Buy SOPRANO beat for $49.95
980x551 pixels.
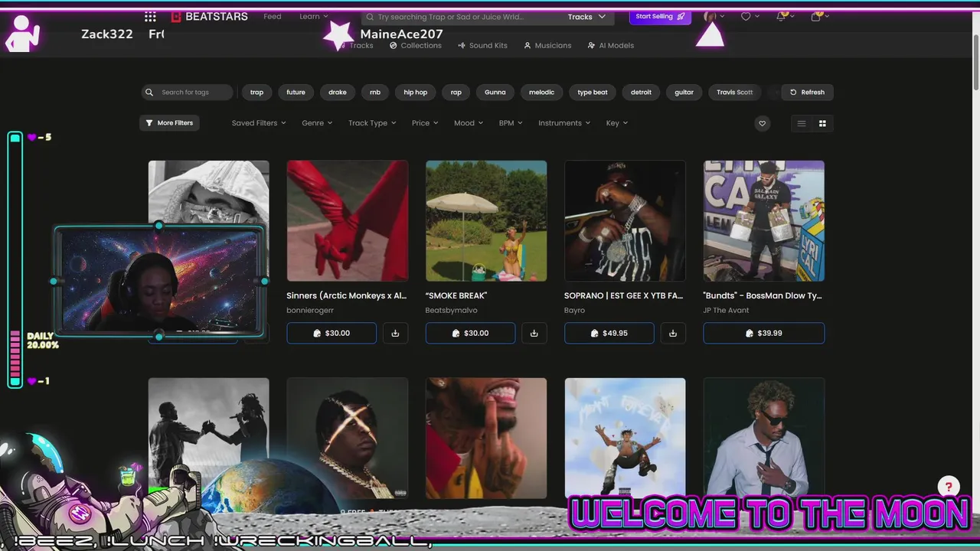[609, 333]
